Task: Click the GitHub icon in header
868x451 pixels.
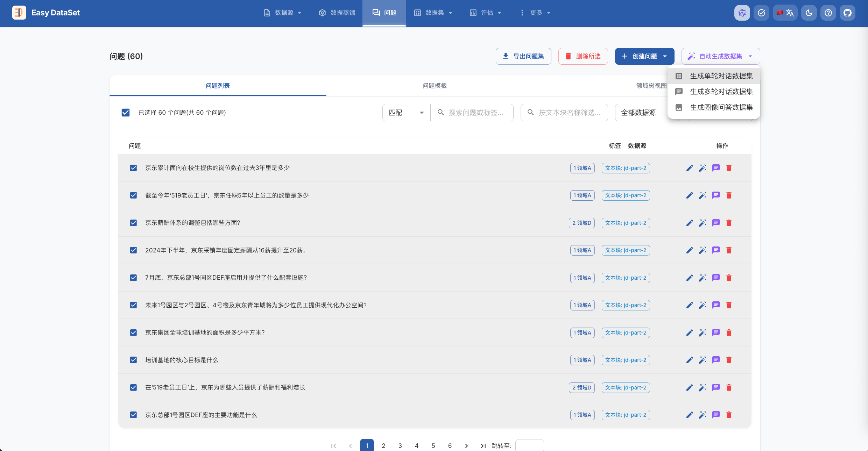Action: click(847, 13)
